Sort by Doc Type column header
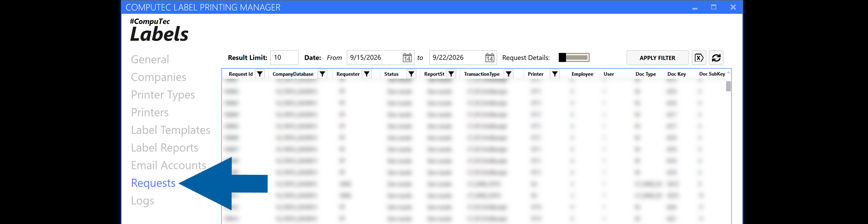The width and height of the screenshot is (868, 224). [x=646, y=74]
